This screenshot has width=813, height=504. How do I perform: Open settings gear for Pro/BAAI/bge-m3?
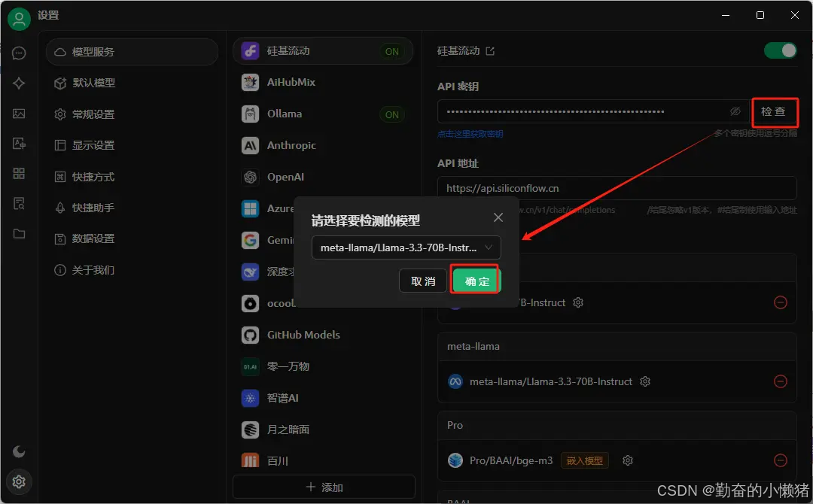coord(628,460)
